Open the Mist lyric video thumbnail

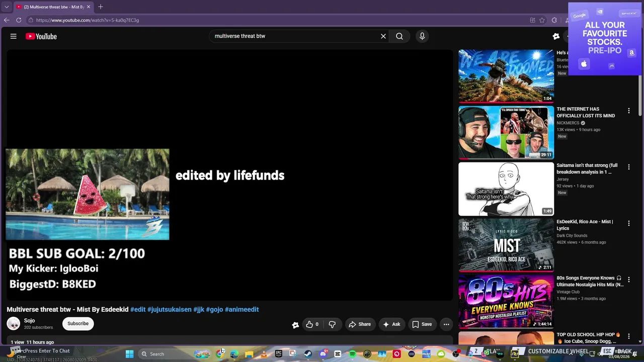pyautogui.click(x=506, y=245)
